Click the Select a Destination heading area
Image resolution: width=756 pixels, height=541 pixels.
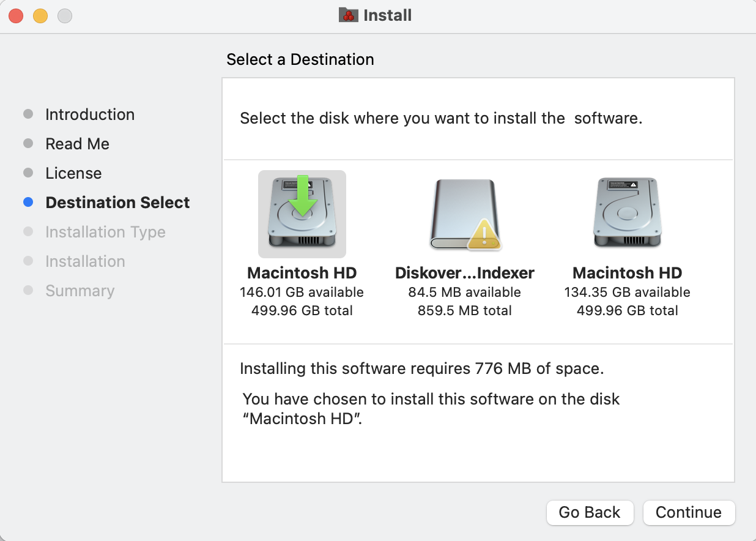300,59
